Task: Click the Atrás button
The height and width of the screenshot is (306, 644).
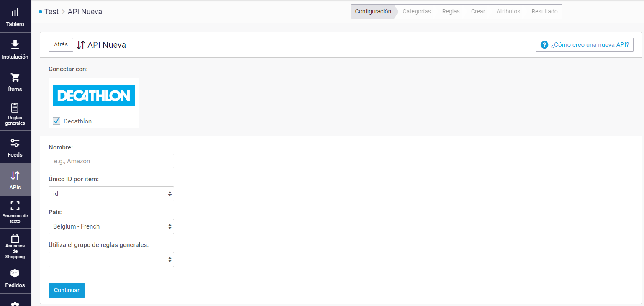Action: 61,45
